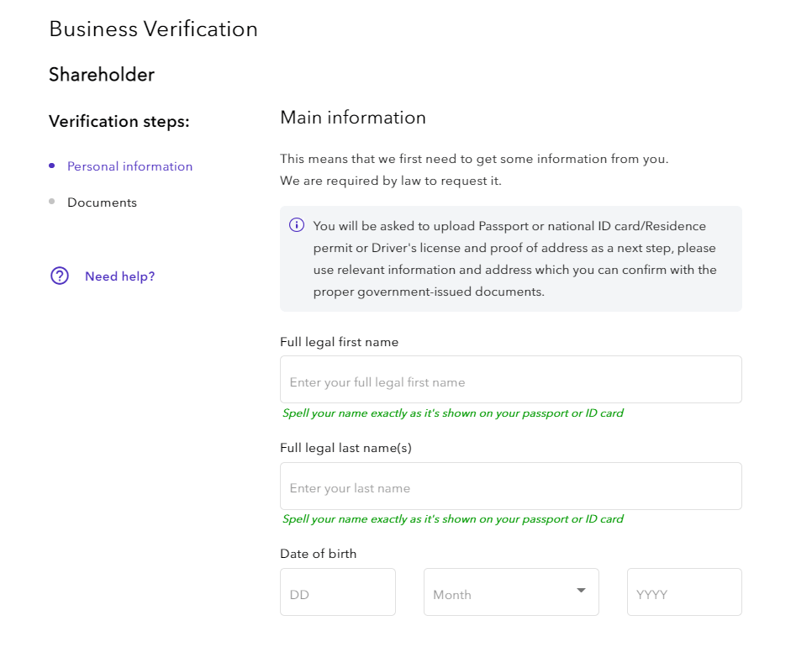Click the green hint below last name field
The height and width of the screenshot is (647, 812).
point(452,519)
